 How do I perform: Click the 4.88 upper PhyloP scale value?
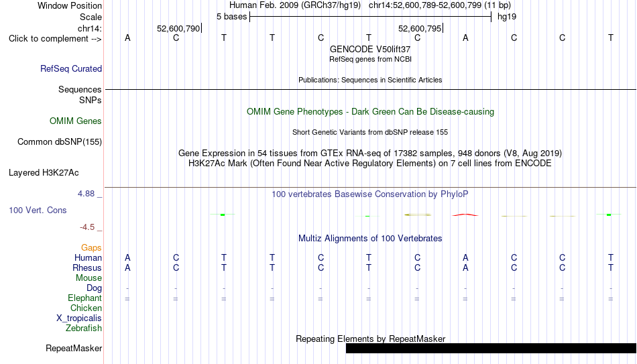point(86,194)
